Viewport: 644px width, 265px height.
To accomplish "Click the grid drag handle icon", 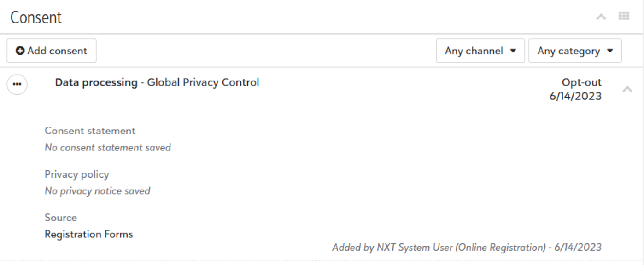I will coord(624,16).
